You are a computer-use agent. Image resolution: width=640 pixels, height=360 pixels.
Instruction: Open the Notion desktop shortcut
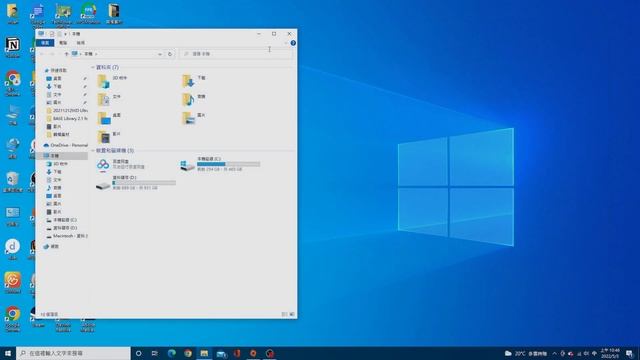(13, 47)
